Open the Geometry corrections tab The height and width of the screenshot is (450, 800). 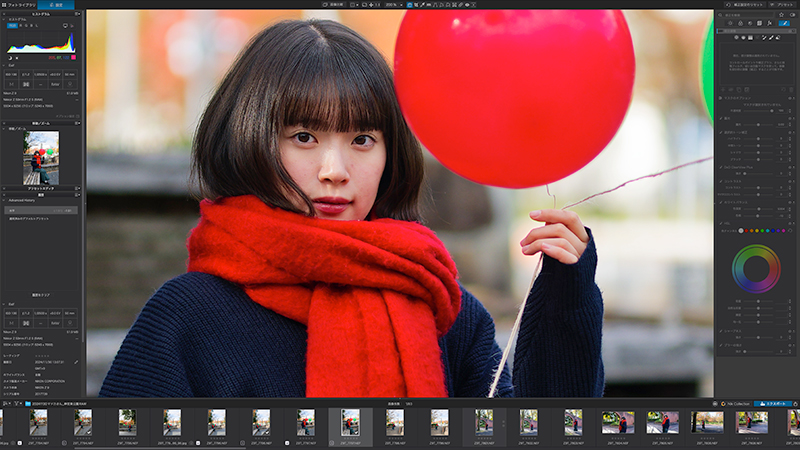[x=759, y=23]
